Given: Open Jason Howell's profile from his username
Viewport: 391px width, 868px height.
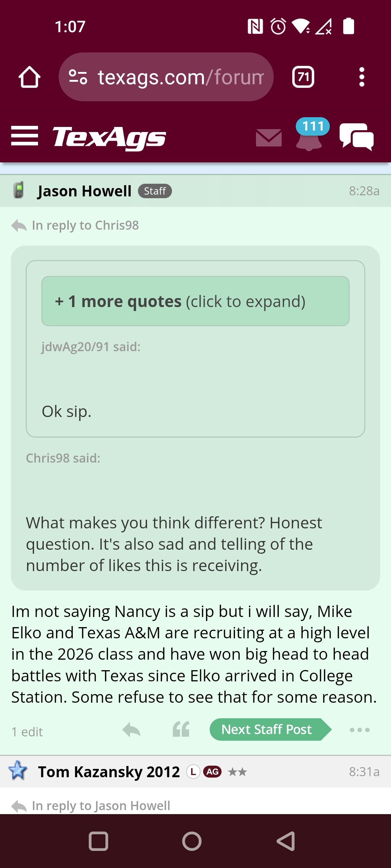Looking at the screenshot, I should 84,191.
